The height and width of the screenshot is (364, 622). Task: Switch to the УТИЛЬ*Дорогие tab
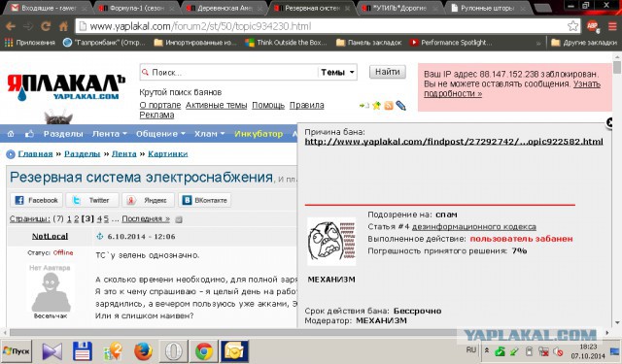pyautogui.click(x=400, y=8)
